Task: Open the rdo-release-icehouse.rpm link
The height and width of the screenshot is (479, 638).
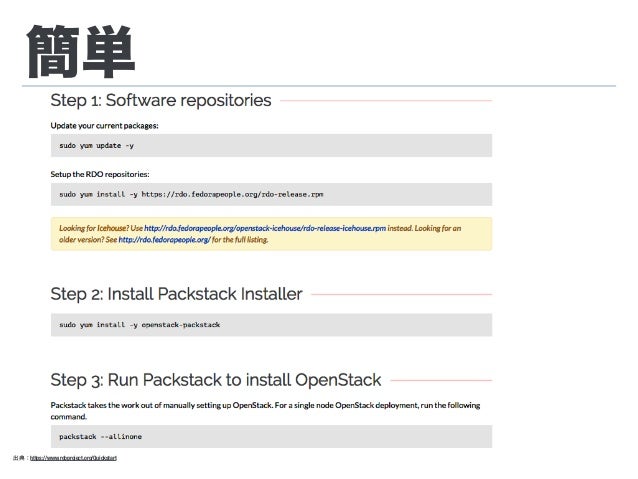Action: click(265, 228)
